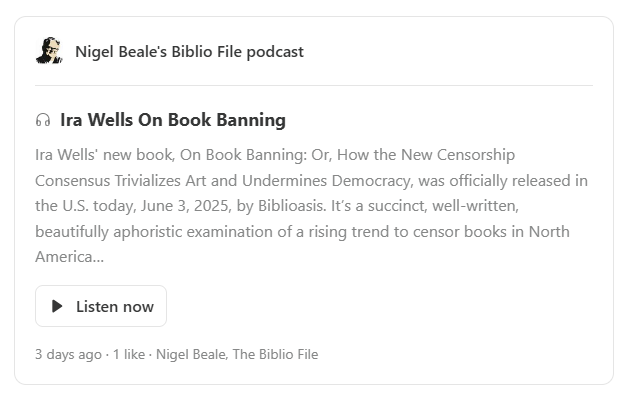Viewport: 627px width, 399px height.
Task: Click the episode description paragraph
Action: 312,205
